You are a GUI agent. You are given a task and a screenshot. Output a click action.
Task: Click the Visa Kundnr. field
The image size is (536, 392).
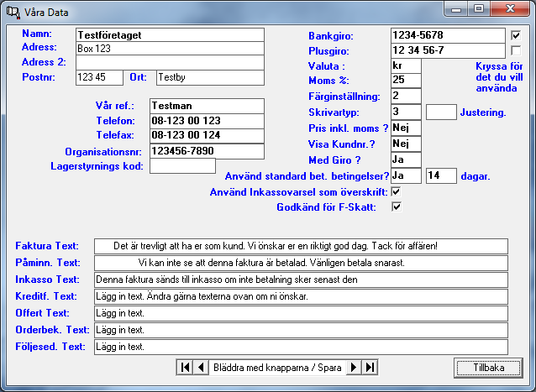406,144
